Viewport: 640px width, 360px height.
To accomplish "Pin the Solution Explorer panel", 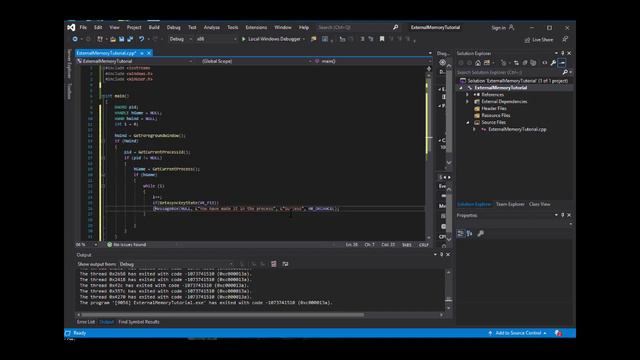I will pyautogui.click(x=562, y=53).
